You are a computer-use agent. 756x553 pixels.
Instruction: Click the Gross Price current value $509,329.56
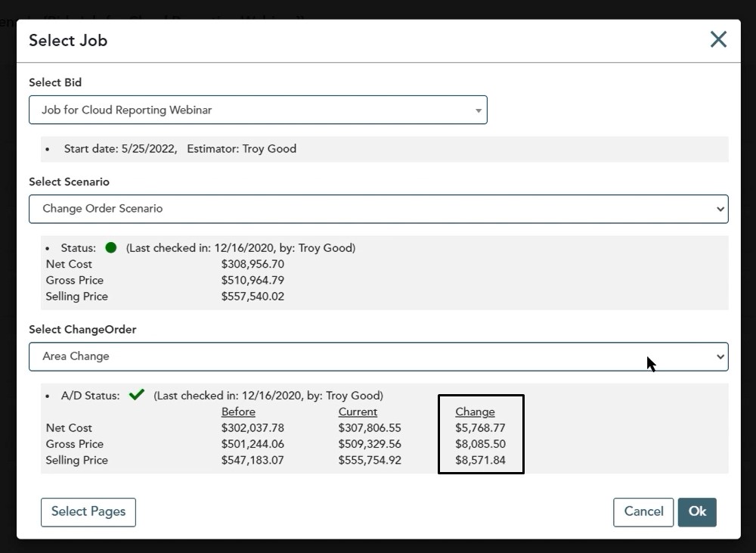pos(370,444)
